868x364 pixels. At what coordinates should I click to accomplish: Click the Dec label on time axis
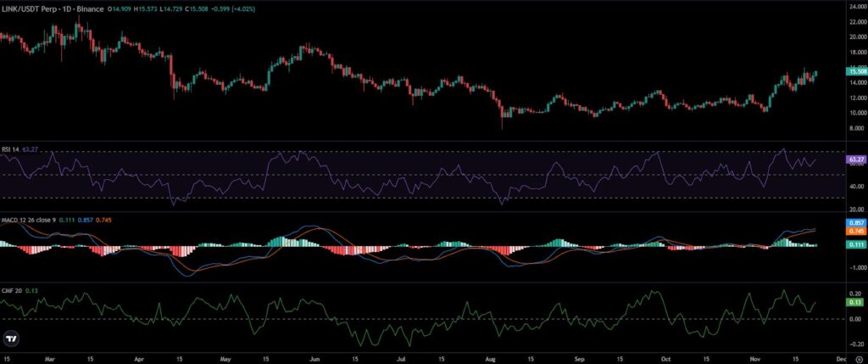pos(841,359)
